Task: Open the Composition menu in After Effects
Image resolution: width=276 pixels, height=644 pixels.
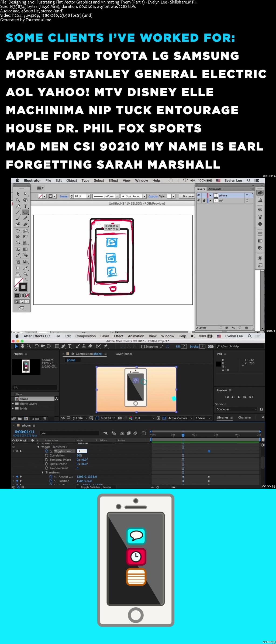Action: point(85,336)
